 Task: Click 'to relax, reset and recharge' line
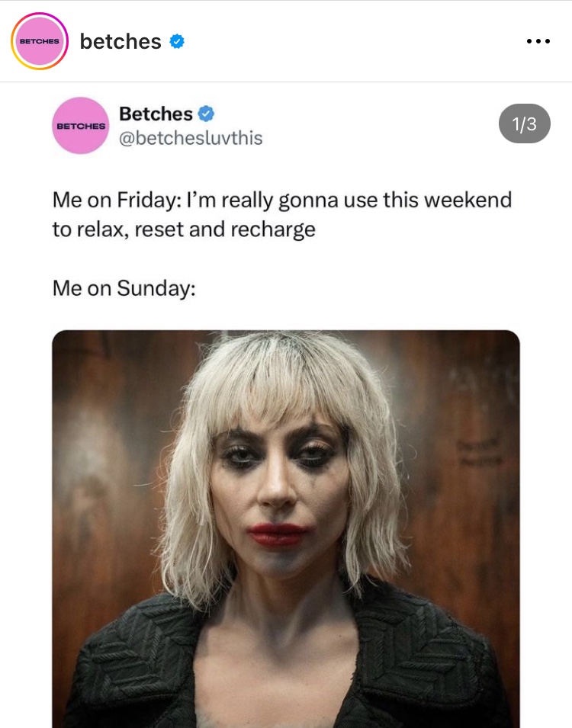[184, 229]
